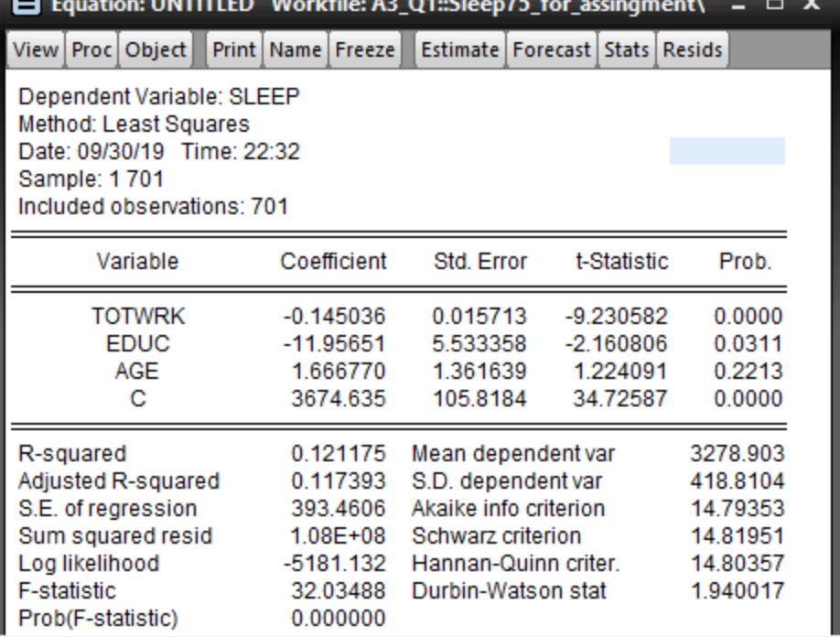Switch to Stats view
Screen dimensions: 840x637
pyautogui.click(x=626, y=49)
